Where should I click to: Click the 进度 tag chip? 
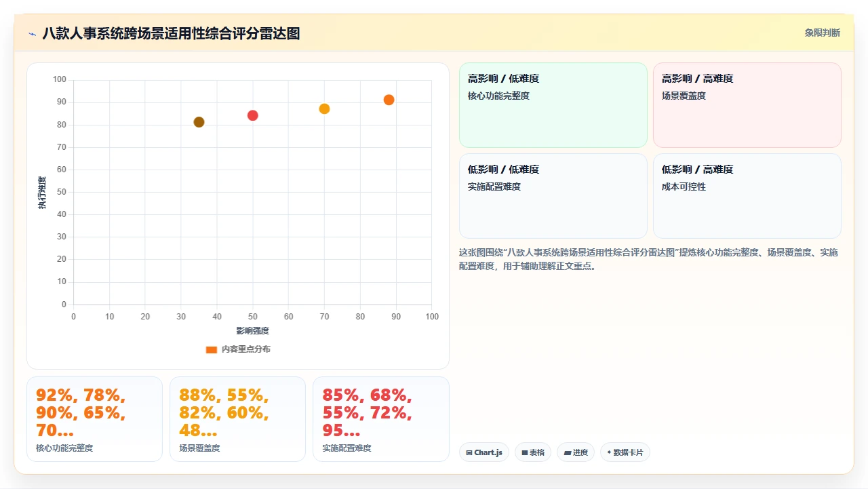576,452
